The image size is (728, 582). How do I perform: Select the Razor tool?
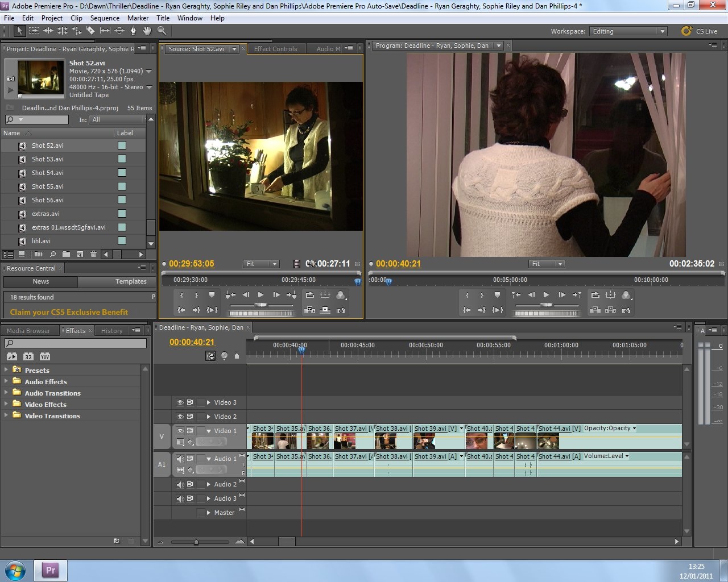pyautogui.click(x=90, y=31)
